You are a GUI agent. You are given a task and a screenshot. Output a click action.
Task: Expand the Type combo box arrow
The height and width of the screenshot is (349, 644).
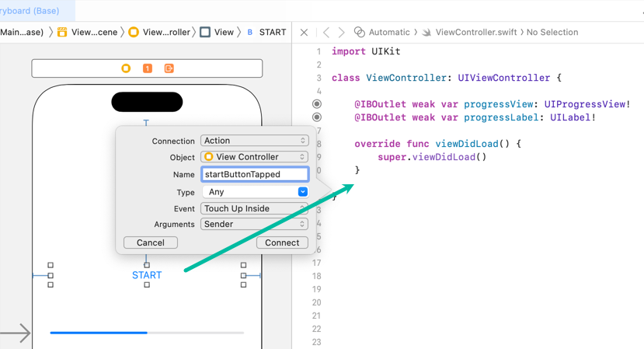(x=302, y=192)
